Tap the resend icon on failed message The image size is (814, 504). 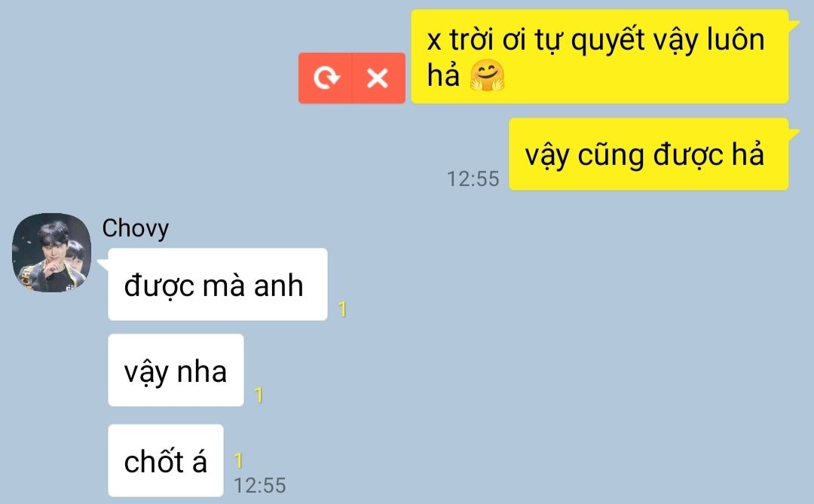pos(326,78)
